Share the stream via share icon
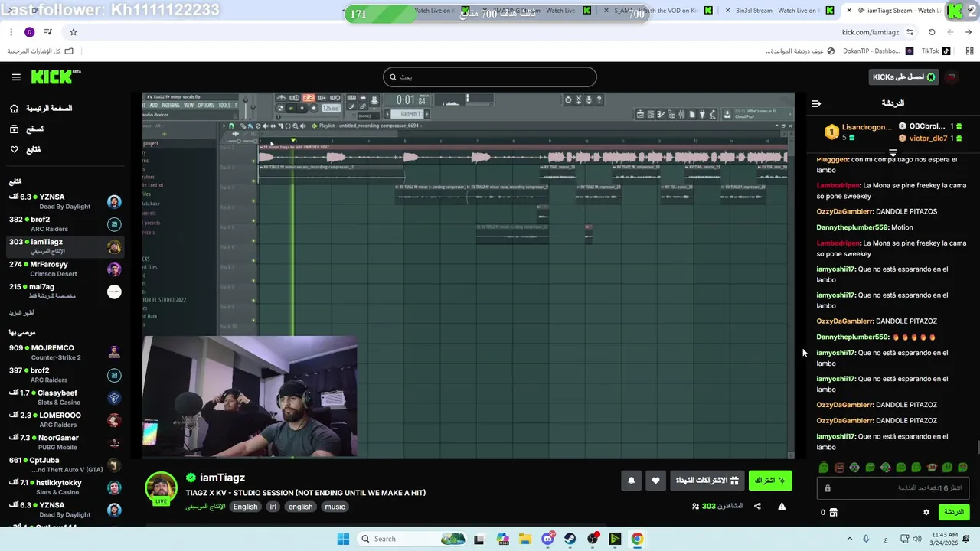Image resolution: width=980 pixels, height=551 pixels. point(757,506)
